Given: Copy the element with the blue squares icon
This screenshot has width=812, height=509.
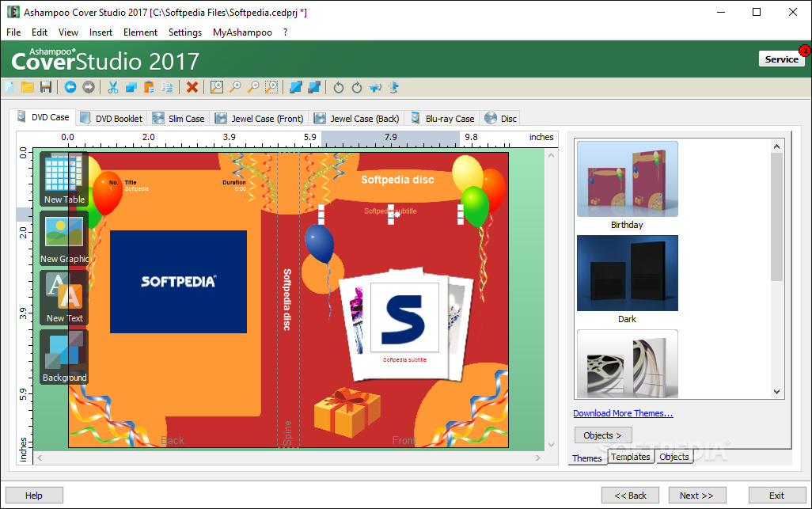Looking at the screenshot, I should coord(131,87).
